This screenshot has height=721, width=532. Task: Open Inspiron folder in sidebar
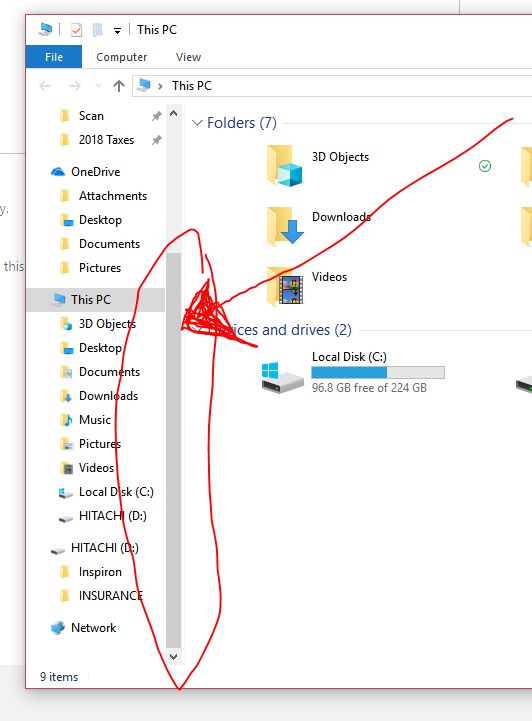(x=100, y=572)
